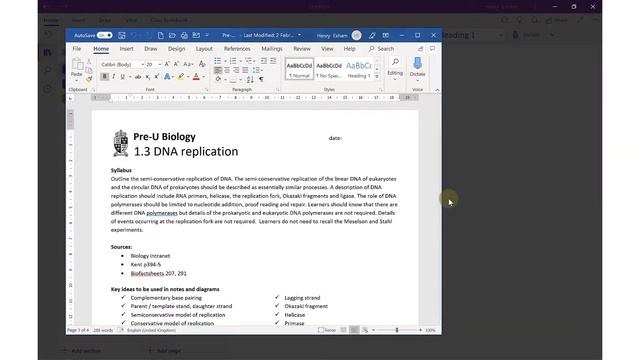This screenshot has height=360, width=640.
Task: Click Justify alignment icon
Action: pyautogui.click(x=245, y=70)
